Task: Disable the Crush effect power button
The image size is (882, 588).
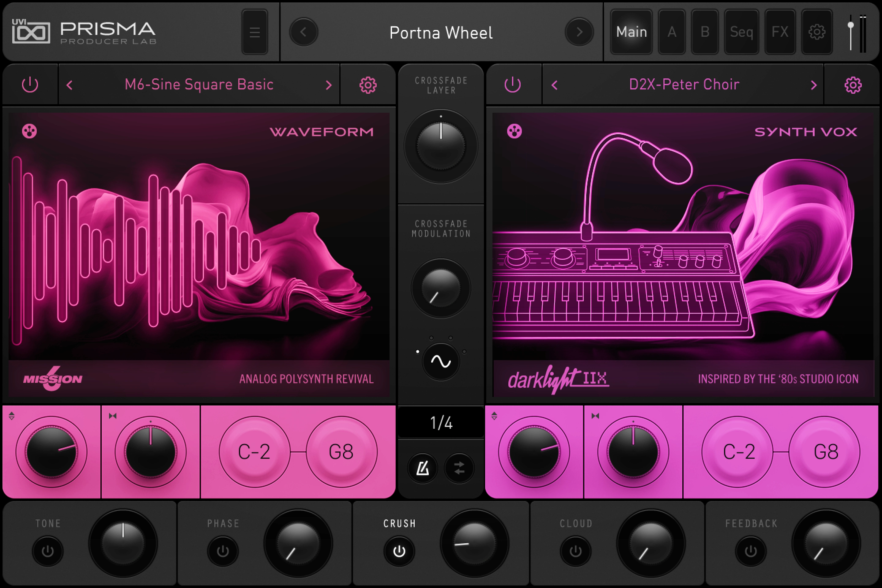Action: pyautogui.click(x=399, y=551)
